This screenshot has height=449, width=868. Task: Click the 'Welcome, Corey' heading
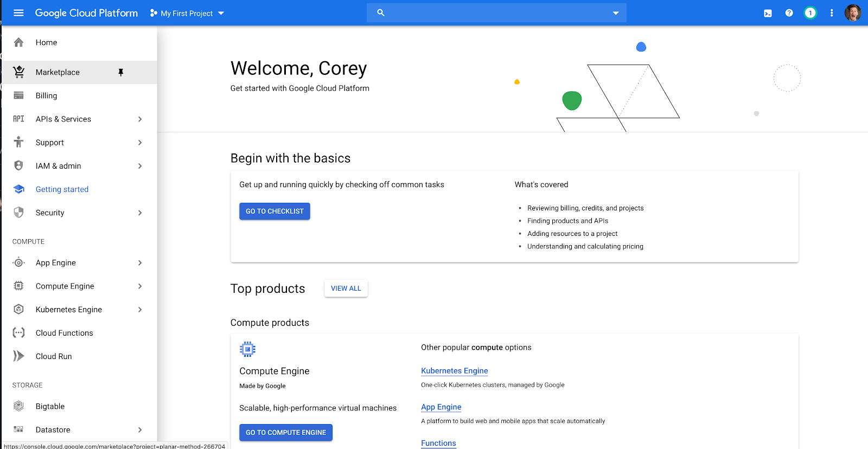299,68
